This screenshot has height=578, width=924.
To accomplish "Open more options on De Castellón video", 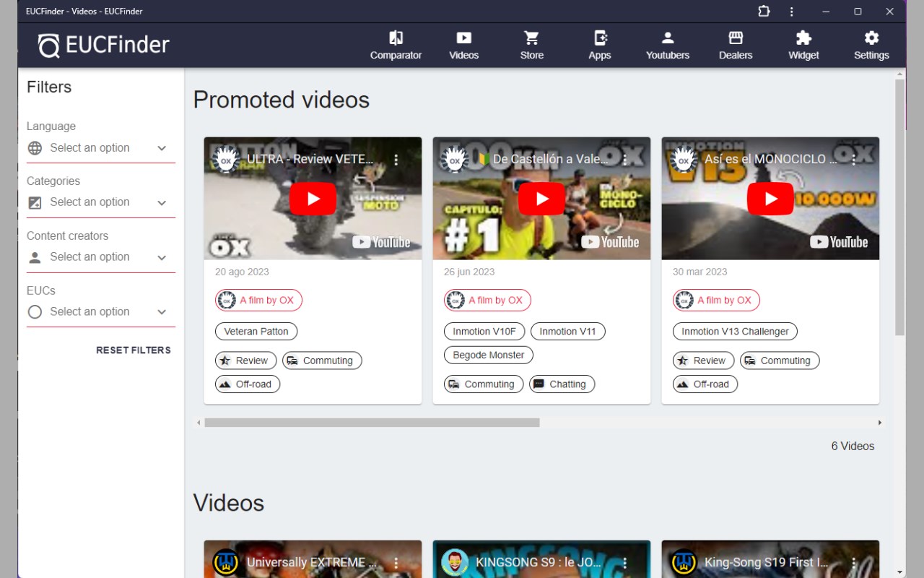I will click(625, 159).
